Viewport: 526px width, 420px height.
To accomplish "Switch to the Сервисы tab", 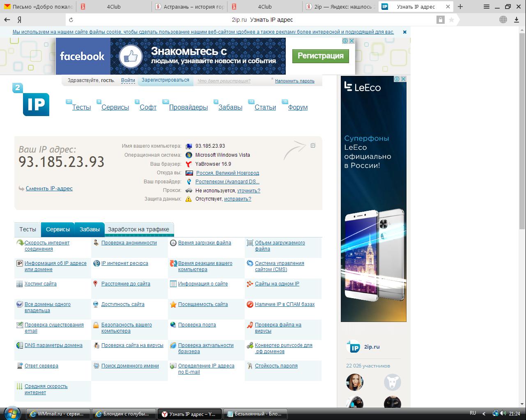I will click(x=58, y=229).
